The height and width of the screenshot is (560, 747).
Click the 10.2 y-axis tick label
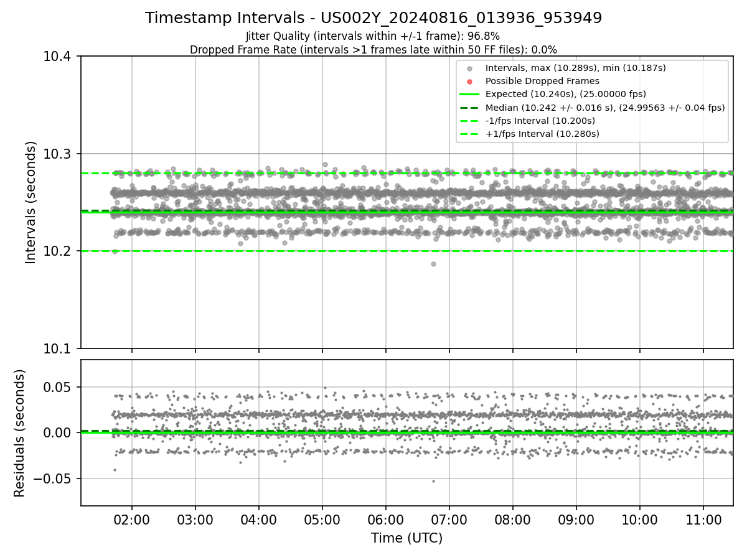(59, 251)
